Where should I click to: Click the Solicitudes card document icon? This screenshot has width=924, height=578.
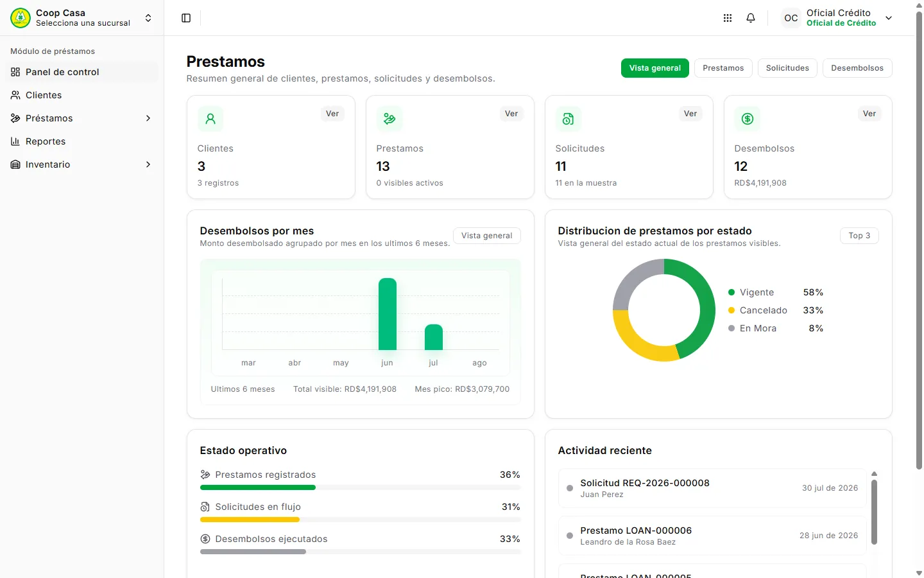click(x=569, y=119)
